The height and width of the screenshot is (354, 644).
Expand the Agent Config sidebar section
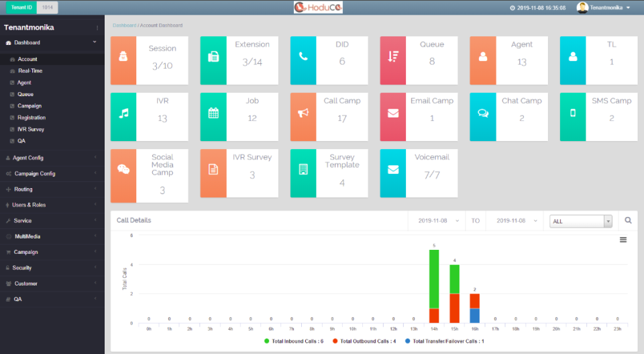tap(28, 158)
